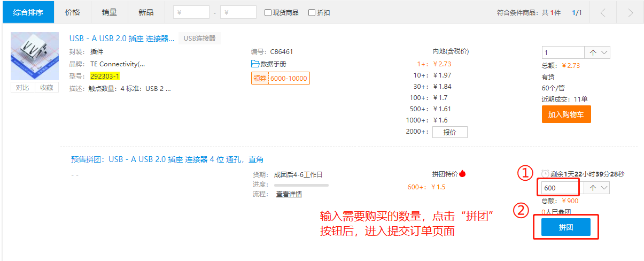Sort results by 销量
The image size is (644, 261).
109,12
